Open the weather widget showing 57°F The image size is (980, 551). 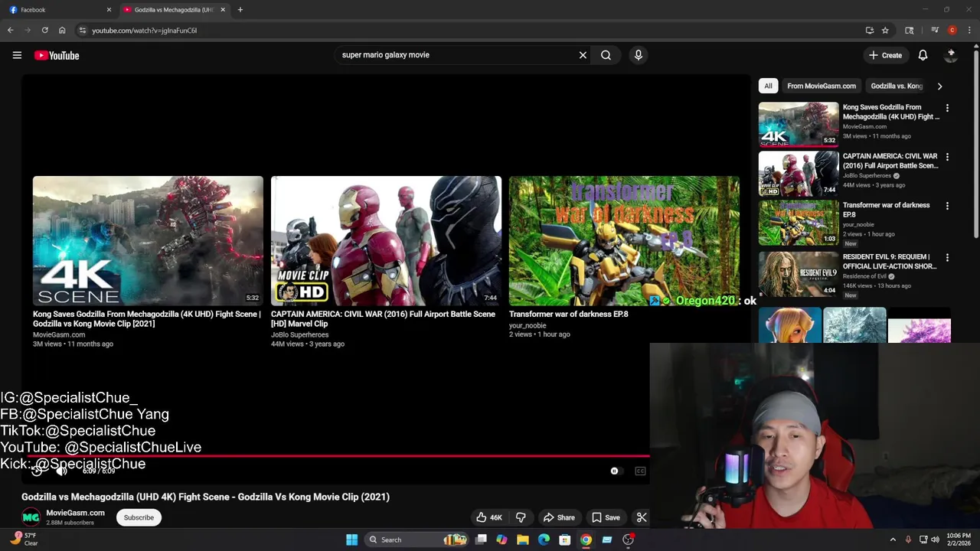click(x=24, y=540)
